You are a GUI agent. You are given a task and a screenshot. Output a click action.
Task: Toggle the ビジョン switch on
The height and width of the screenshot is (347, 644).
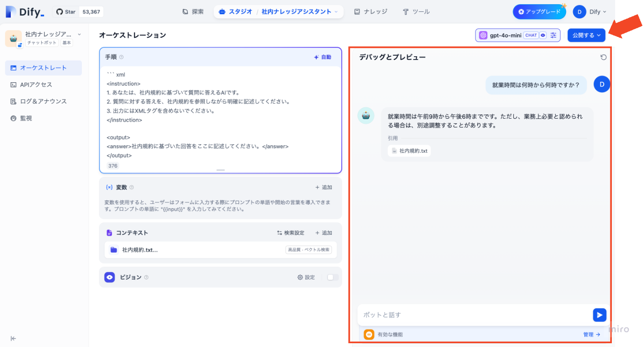coord(333,278)
